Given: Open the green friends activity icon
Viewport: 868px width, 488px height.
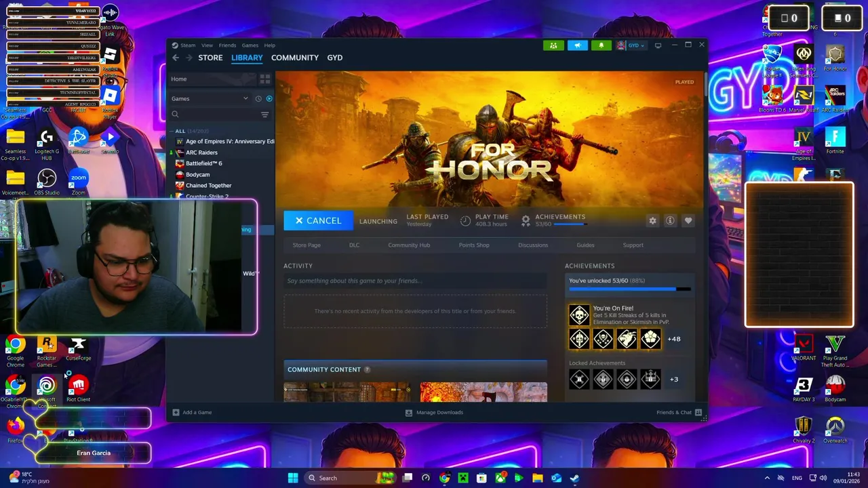Looking at the screenshot, I should [x=553, y=45].
